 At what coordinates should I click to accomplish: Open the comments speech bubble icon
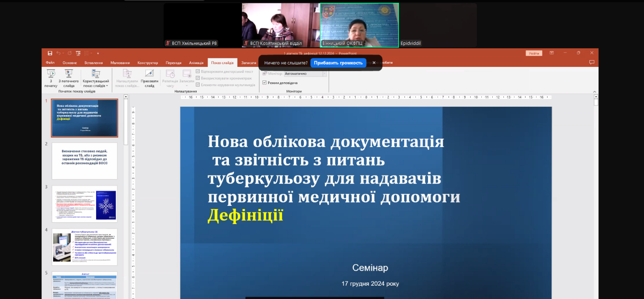click(x=592, y=62)
